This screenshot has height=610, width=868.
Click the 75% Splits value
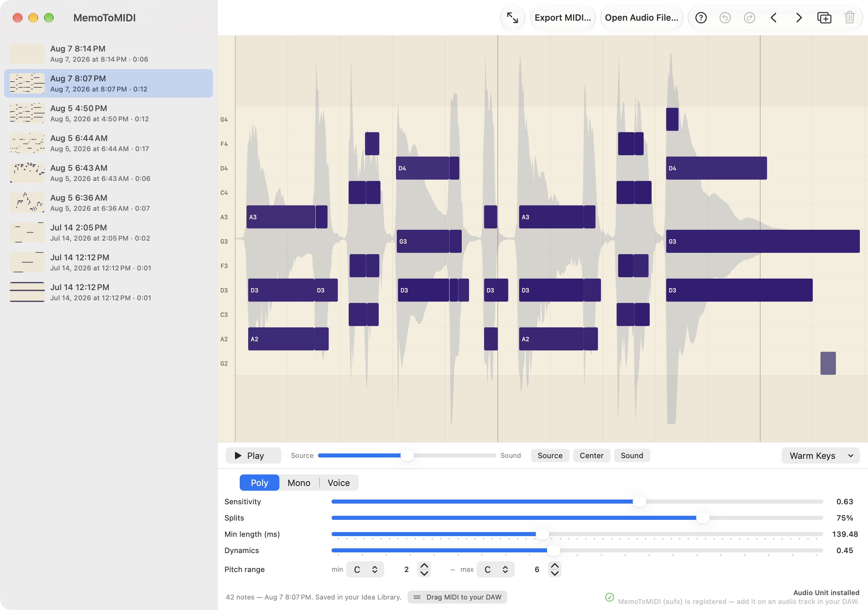(844, 518)
